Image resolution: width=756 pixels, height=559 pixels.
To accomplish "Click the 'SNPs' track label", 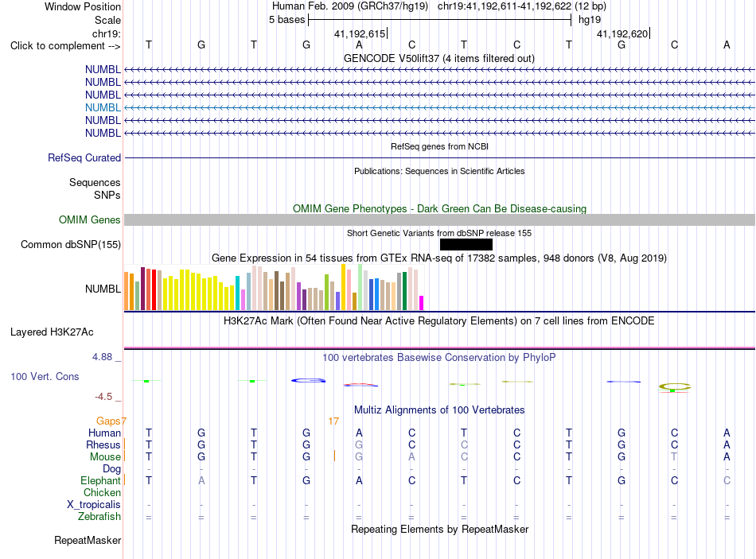I will tap(107, 195).
